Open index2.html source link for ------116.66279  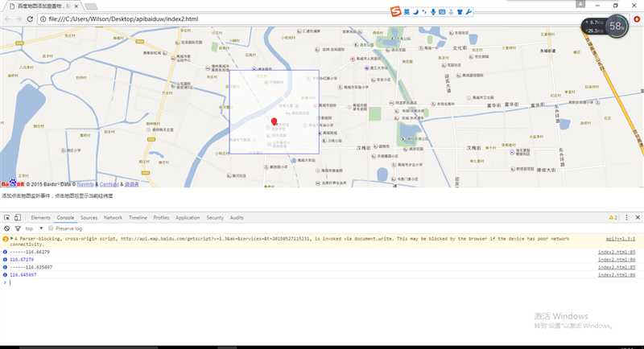pyautogui.click(x=617, y=252)
